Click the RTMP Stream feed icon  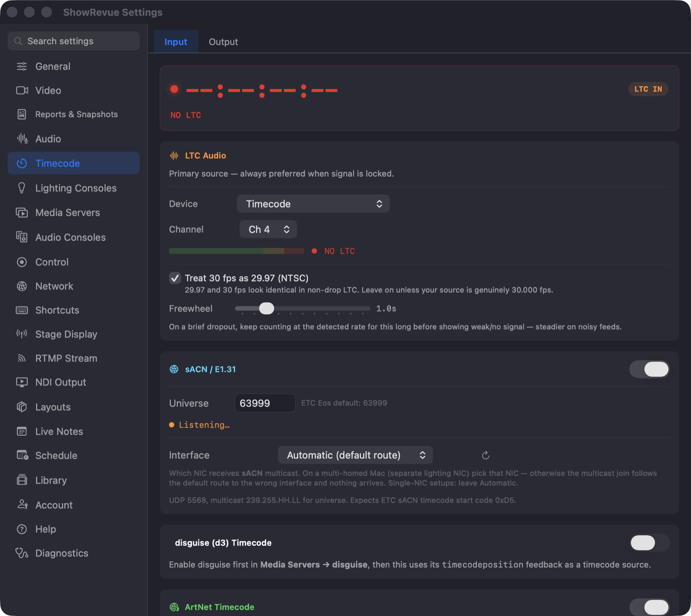pos(22,358)
